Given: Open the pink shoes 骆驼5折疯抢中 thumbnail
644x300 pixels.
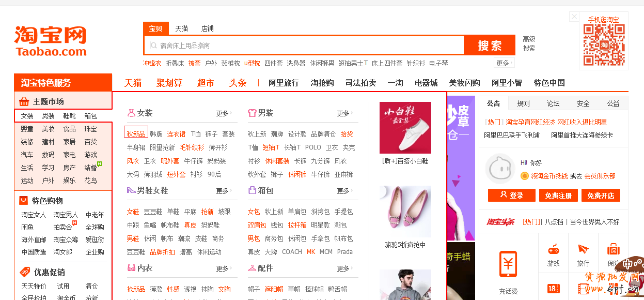Looking at the screenshot, I should pyautogui.click(x=405, y=212).
